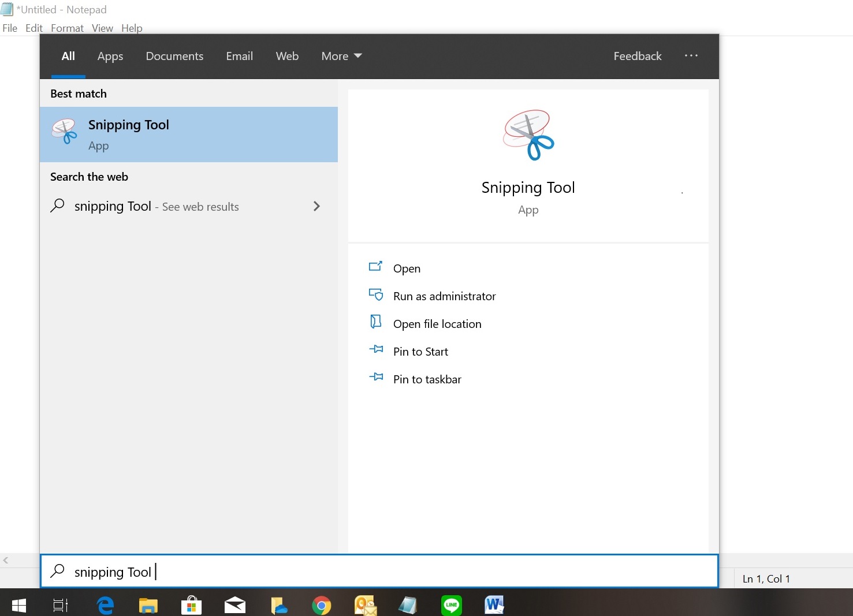
Task: Click the Open file location icon
Action: point(375,322)
